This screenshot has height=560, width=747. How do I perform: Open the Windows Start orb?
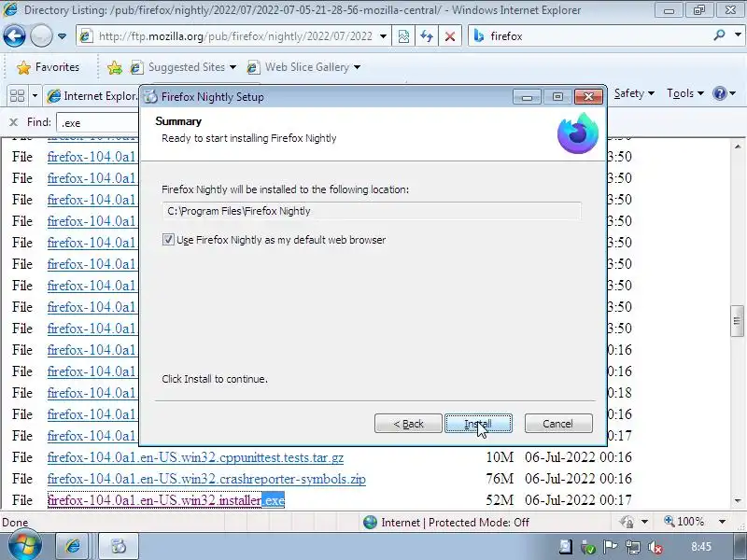coord(25,545)
